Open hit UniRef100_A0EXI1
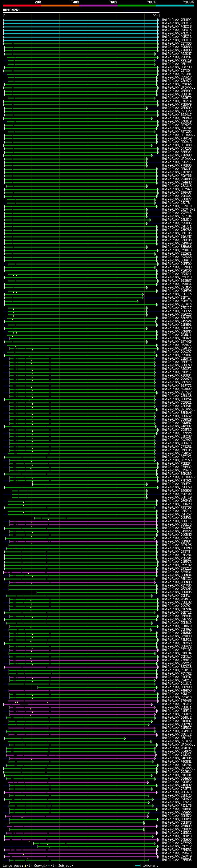 click(x=177, y=40)
